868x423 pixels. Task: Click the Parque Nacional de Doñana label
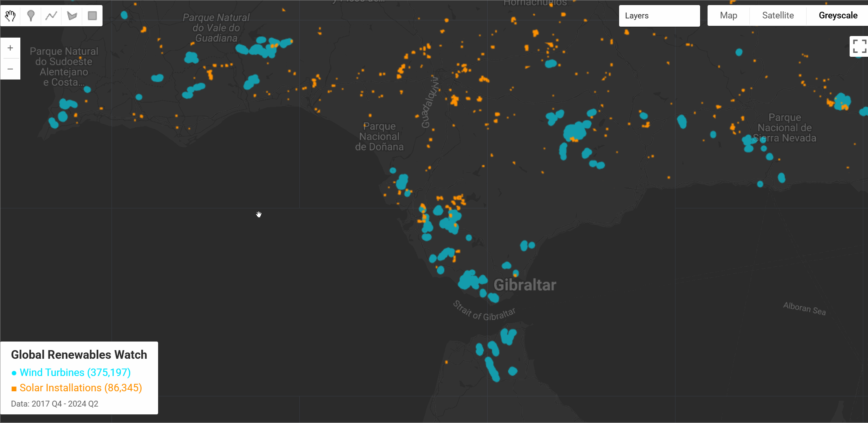coord(379,137)
